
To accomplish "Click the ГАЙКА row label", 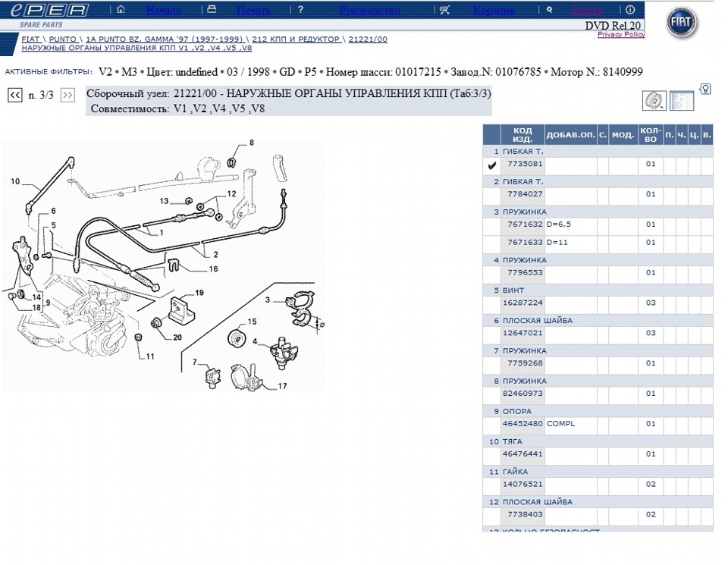I will [x=515, y=472].
